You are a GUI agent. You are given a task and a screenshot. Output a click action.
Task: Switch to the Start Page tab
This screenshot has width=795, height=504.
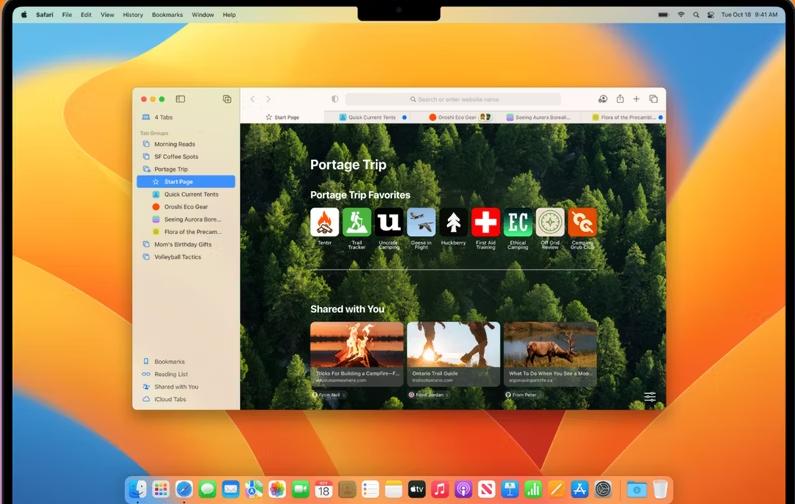tap(282, 117)
